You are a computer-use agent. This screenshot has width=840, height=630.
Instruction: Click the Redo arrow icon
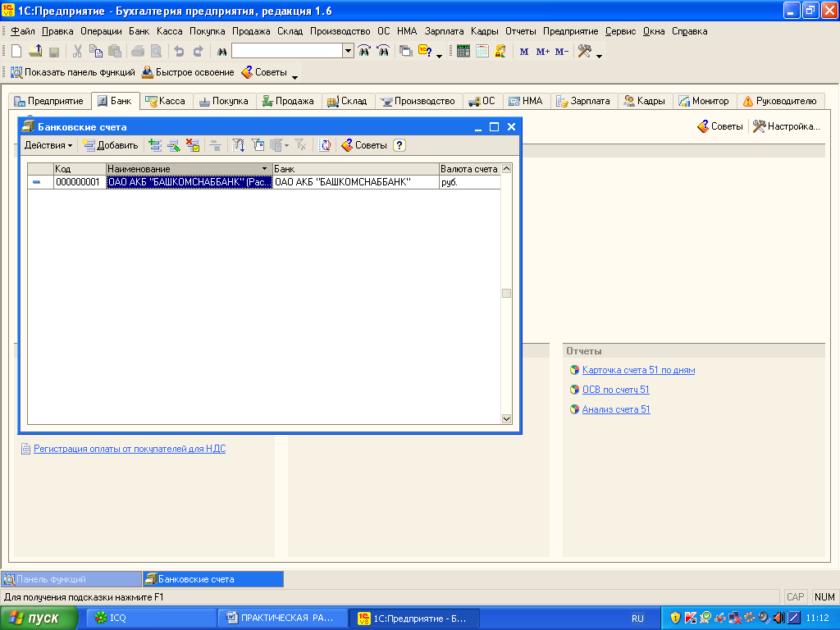click(199, 52)
